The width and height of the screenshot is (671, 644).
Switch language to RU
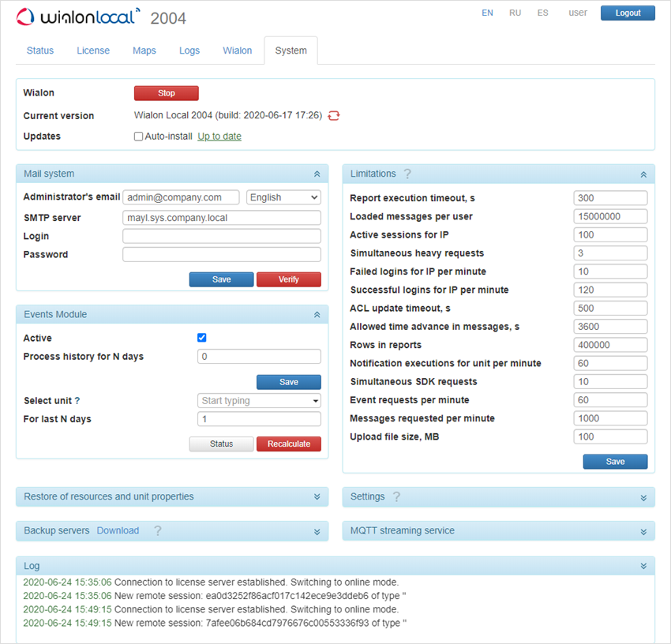pyautogui.click(x=515, y=13)
